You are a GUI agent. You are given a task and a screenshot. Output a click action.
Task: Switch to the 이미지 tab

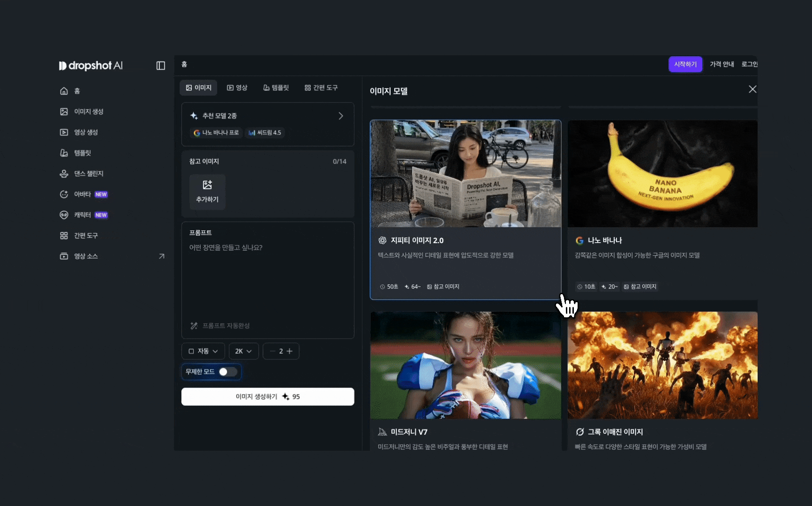(198, 88)
